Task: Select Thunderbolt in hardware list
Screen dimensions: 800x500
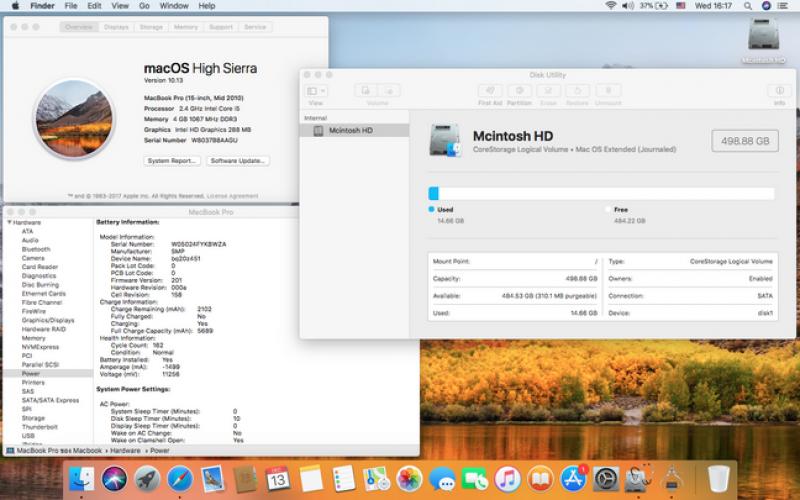Action: tap(40, 427)
